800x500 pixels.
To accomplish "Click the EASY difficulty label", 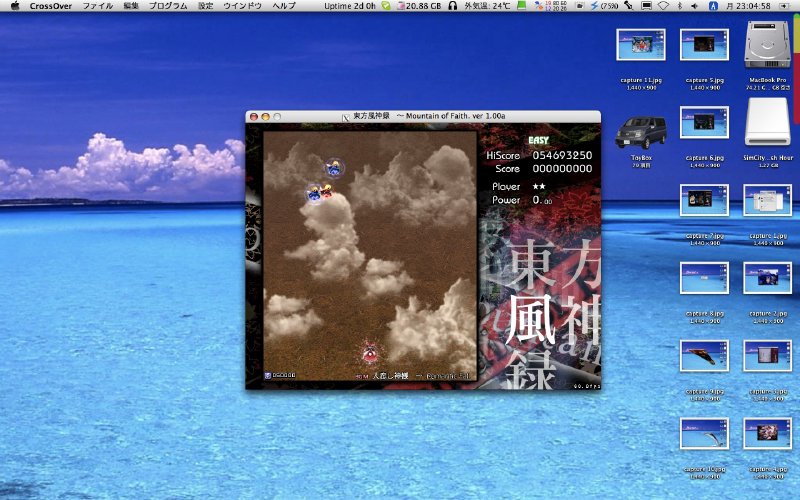I will coord(539,140).
